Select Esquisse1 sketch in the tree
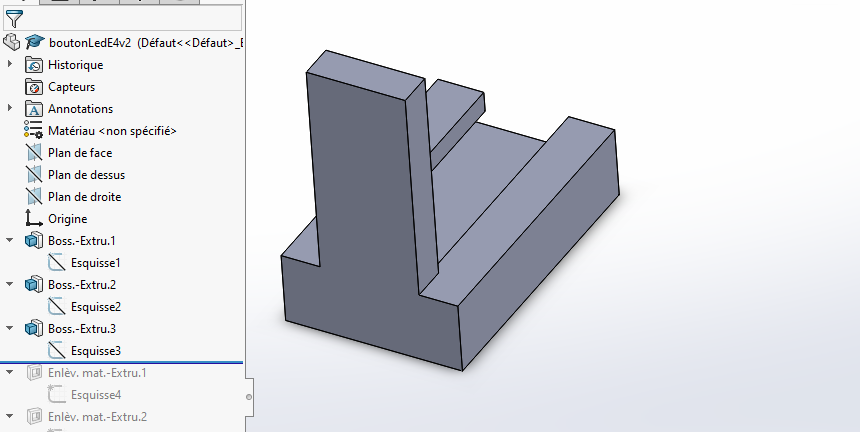Image resolution: width=860 pixels, height=432 pixels. point(95,263)
